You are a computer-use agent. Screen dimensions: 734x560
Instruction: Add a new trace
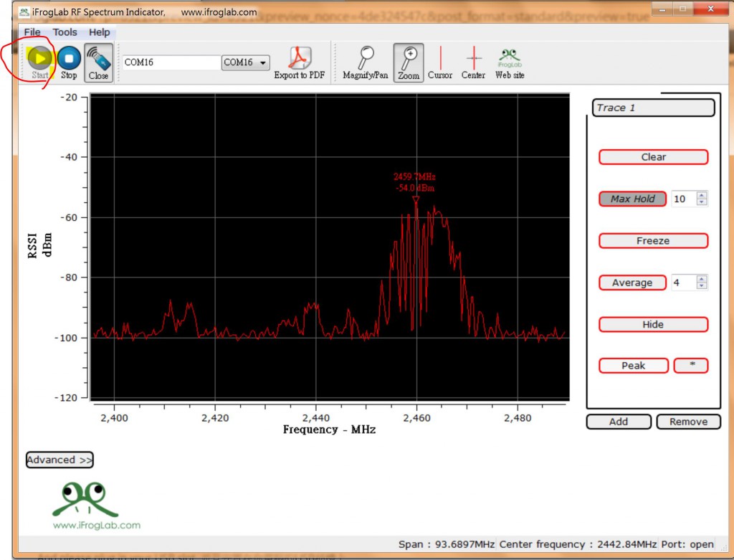coord(619,422)
